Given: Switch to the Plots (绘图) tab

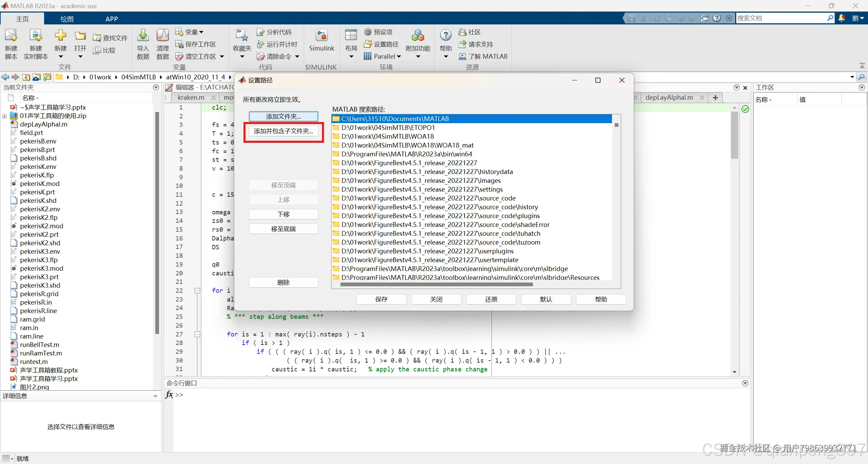Looking at the screenshot, I should 67,19.
